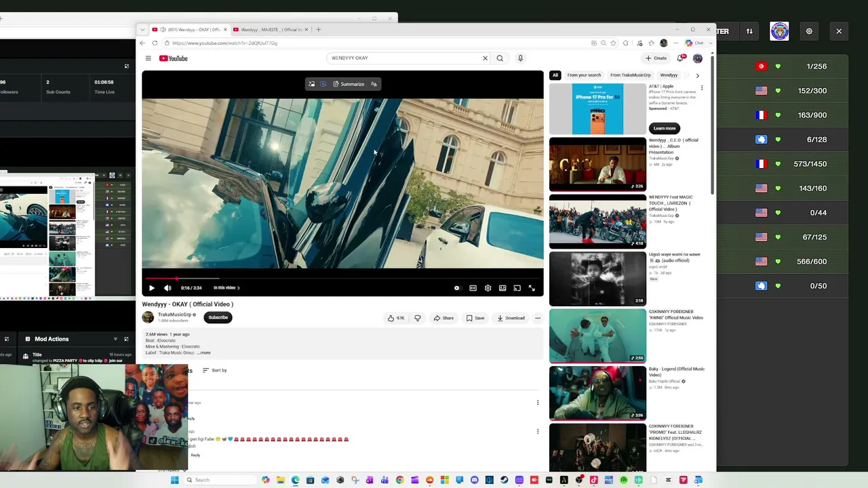
Task: Subscribe to the TrakaMusicGrp channel
Action: tap(218, 317)
